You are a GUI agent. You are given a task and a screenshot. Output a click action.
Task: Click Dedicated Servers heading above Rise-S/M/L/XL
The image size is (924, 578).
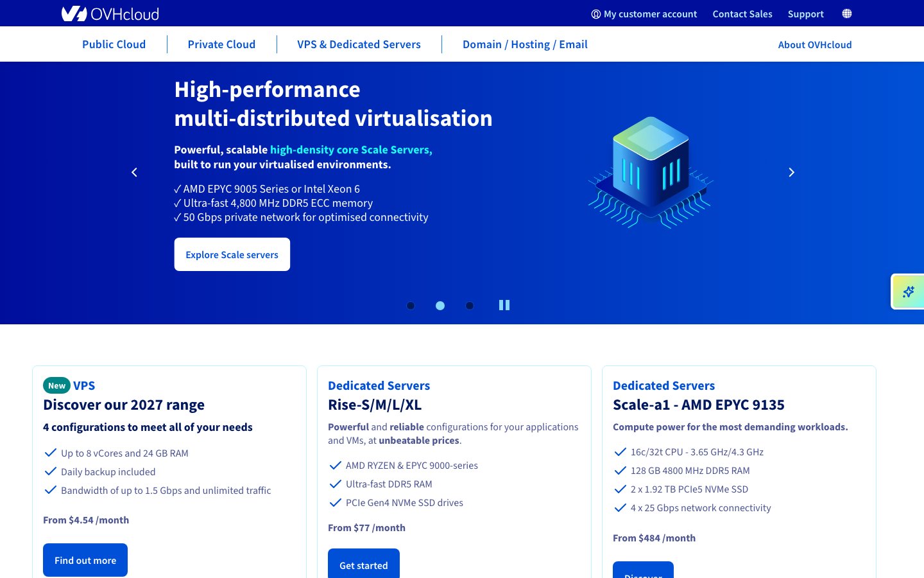pyautogui.click(x=379, y=385)
